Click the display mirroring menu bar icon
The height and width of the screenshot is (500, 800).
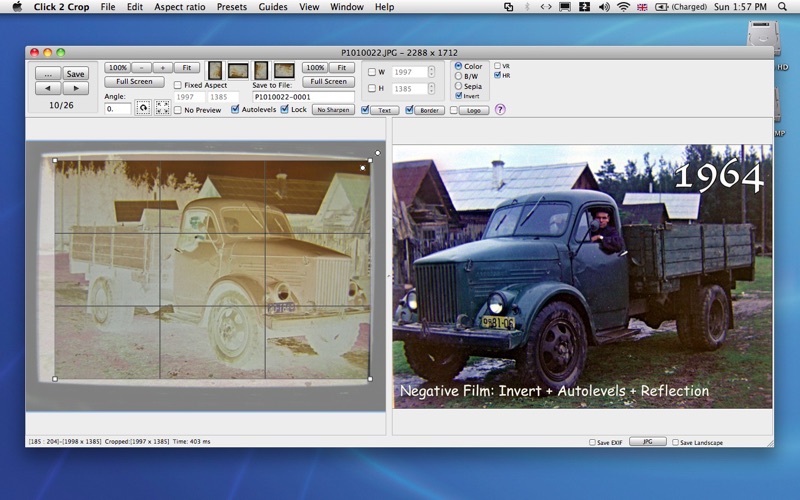click(x=565, y=7)
